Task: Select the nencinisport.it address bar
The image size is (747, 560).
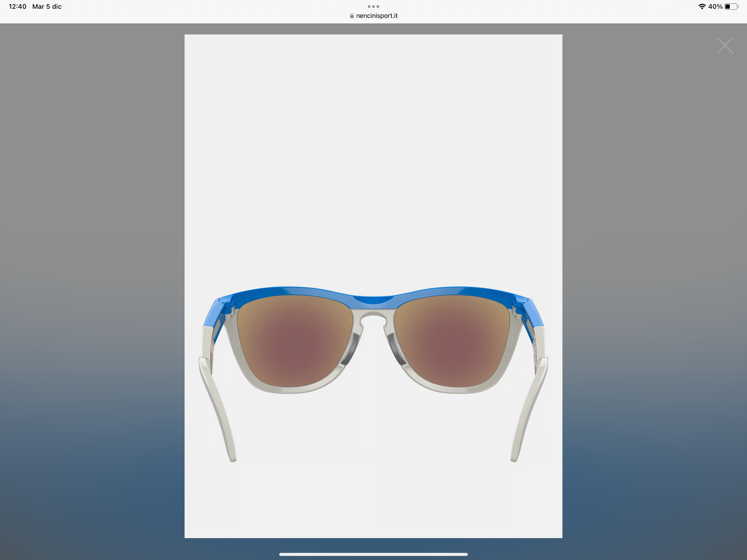Action: 376,16
